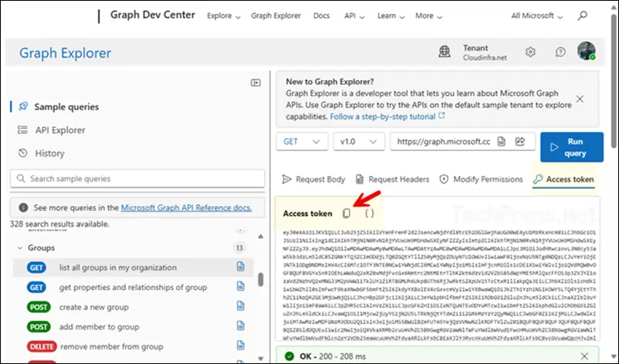This screenshot has width=619, height=364.
Task: Open the v1.0 API version dropdown
Action: (x=357, y=142)
